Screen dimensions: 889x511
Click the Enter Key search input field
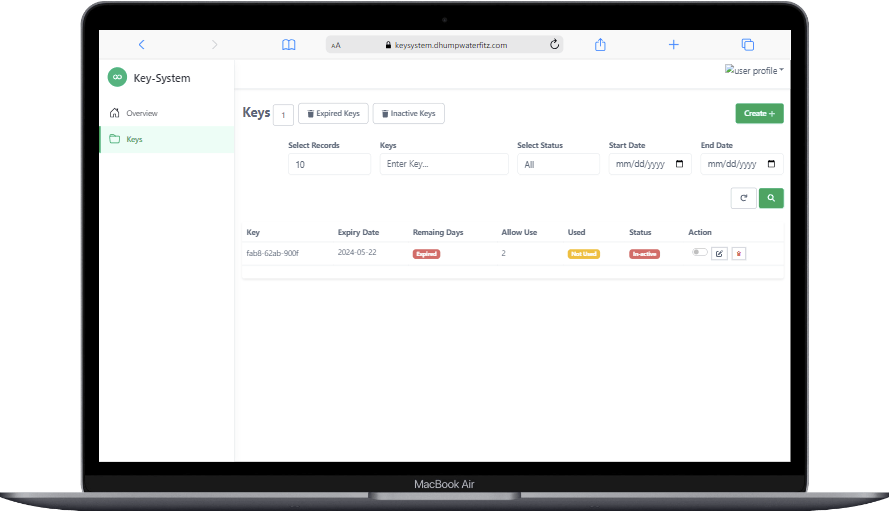pos(443,164)
